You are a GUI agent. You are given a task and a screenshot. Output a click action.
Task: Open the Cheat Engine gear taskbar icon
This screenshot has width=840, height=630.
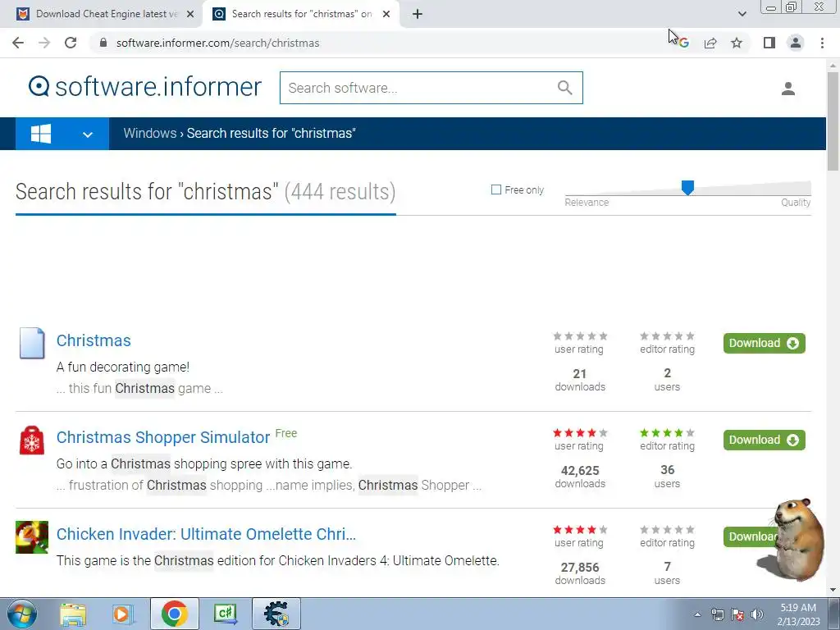click(x=276, y=614)
